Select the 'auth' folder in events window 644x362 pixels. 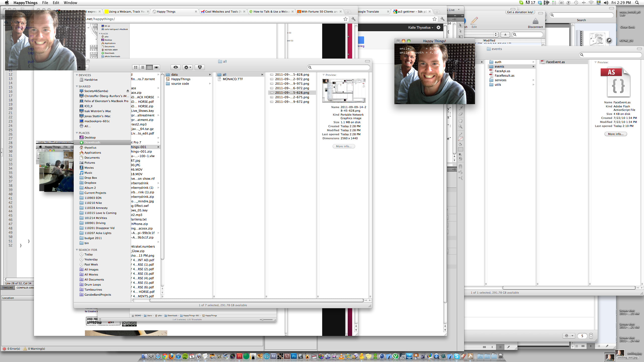511,62
